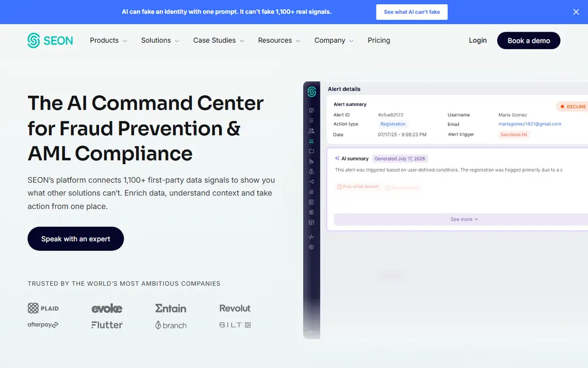This screenshot has height=368, width=588.
Task: Click the pointing hand icon in sidebar
Action: click(311, 162)
